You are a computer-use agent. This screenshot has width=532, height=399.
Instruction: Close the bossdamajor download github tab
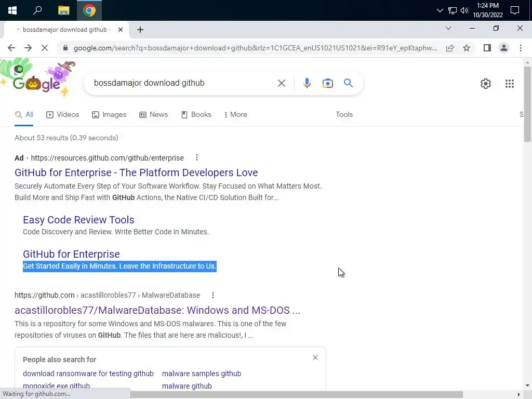pyautogui.click(x=121, y=30)
